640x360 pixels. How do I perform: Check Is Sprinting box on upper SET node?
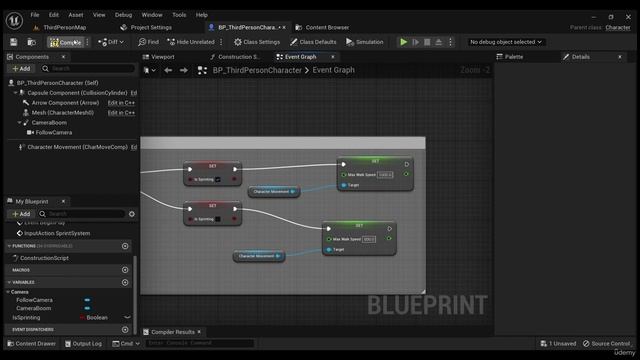point(218,180)
